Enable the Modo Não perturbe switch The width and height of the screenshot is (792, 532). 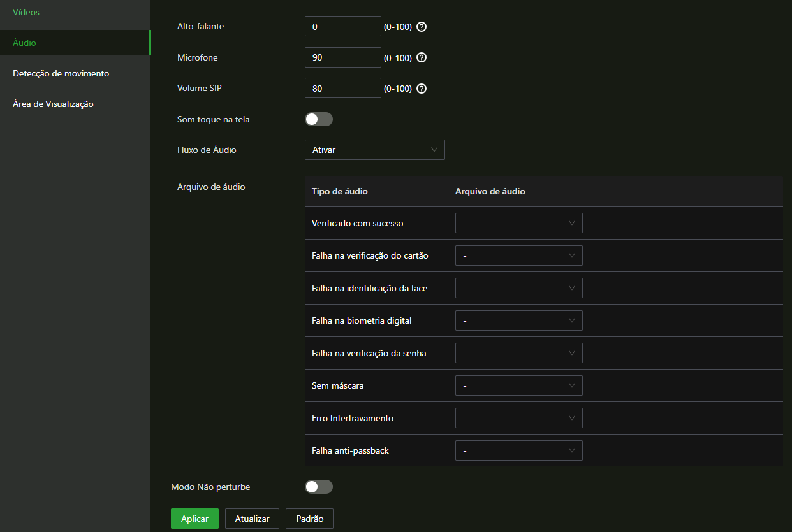pyautogui.click(x=319, y=487)
